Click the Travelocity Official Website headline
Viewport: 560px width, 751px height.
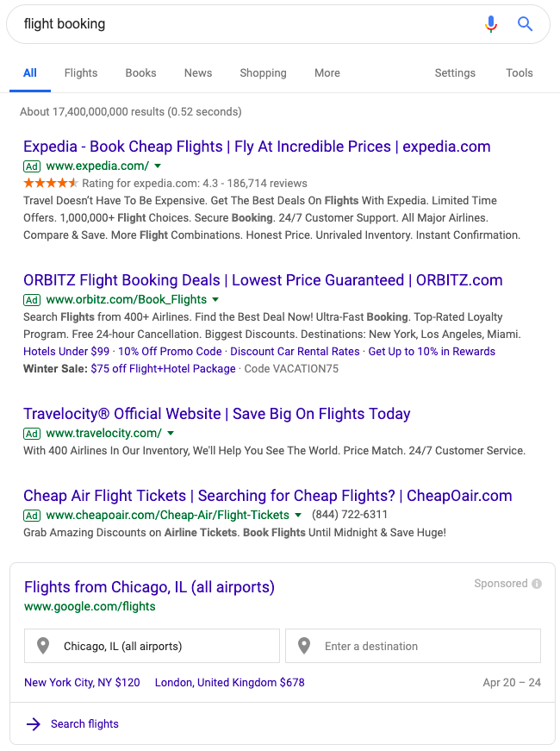[216, 414]
